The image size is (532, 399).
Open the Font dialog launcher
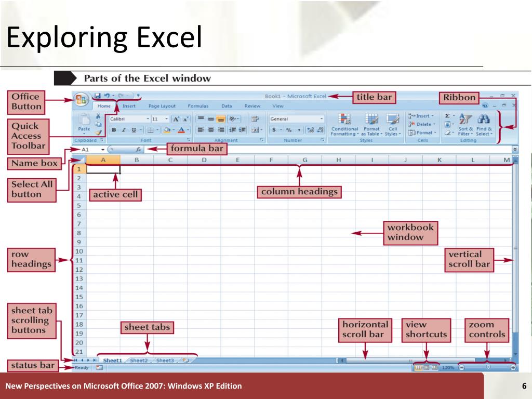click(189, 140)
